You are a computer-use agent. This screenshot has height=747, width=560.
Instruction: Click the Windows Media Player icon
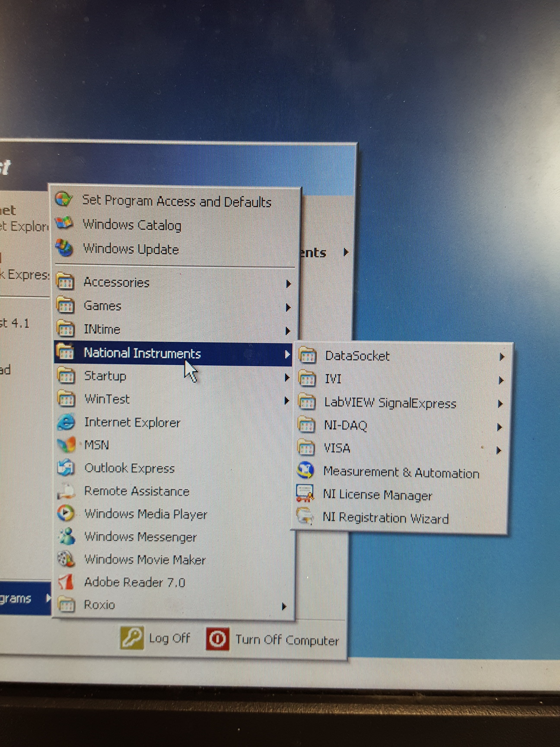tap(66, 513)
